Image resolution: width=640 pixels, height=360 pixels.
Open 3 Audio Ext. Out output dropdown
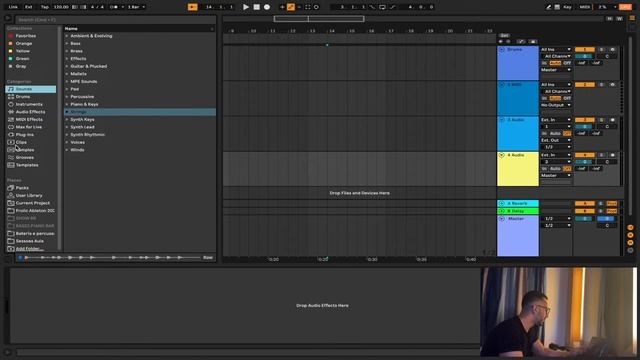(x=556, y=140)
